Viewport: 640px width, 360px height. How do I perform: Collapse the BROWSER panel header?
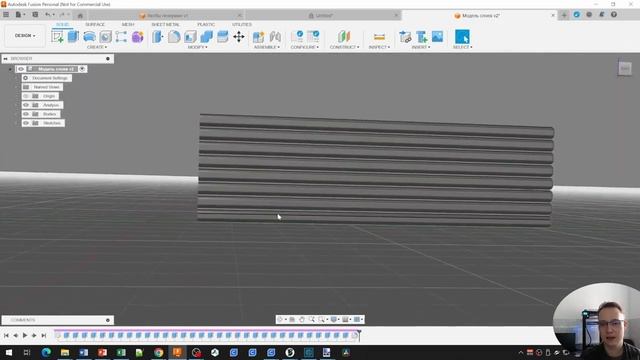5,59
